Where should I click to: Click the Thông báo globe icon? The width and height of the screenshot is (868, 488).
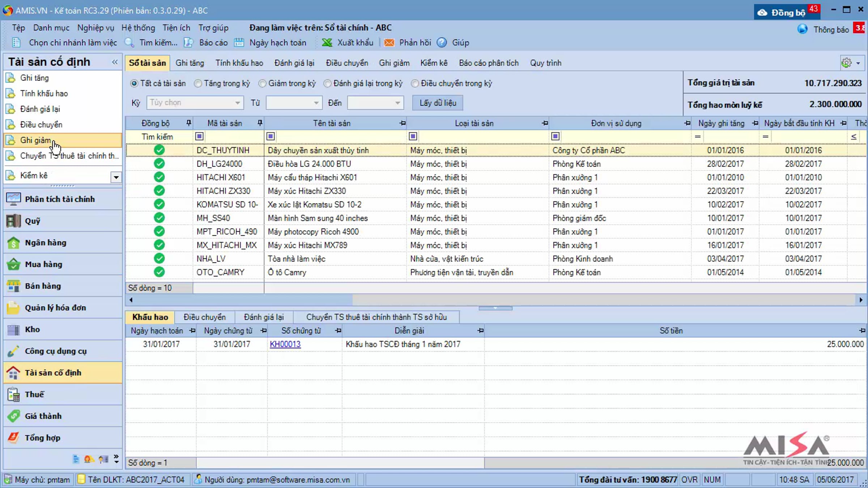pyautogui.click(x=803, y=29)
